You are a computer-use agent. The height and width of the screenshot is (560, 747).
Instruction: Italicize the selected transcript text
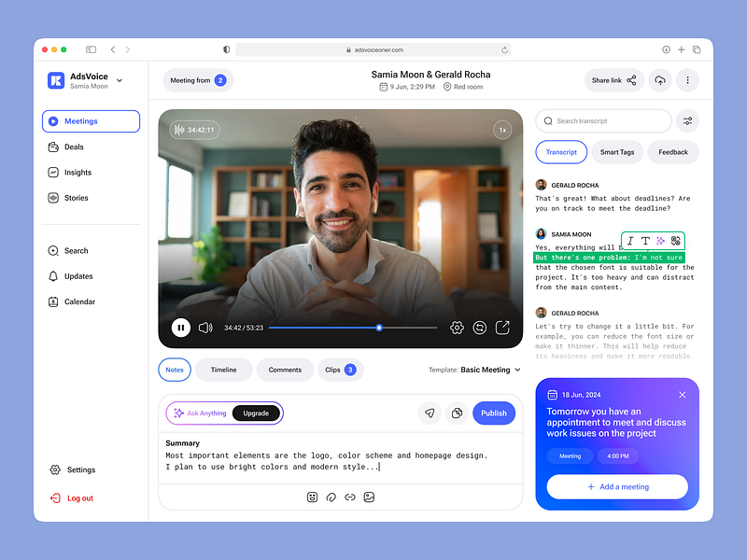pos(630,241)
